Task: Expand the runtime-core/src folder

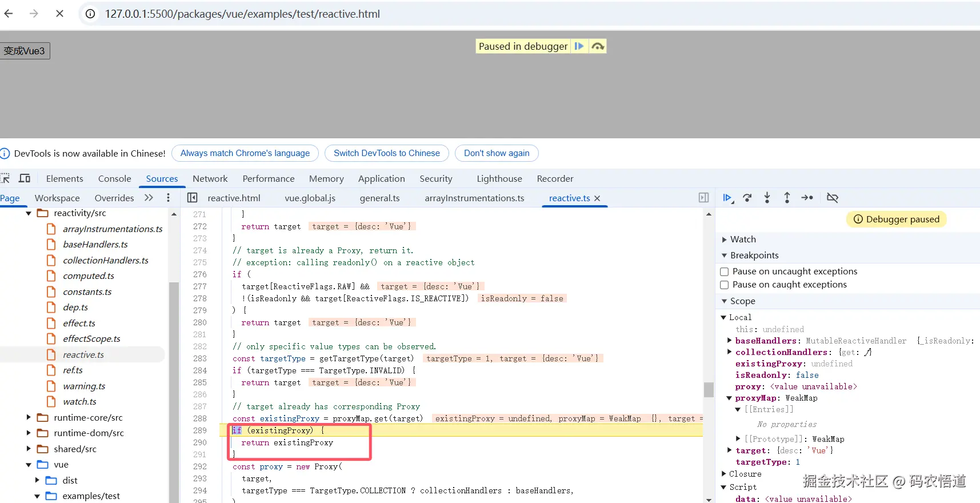Action: (x=29, y=418)
